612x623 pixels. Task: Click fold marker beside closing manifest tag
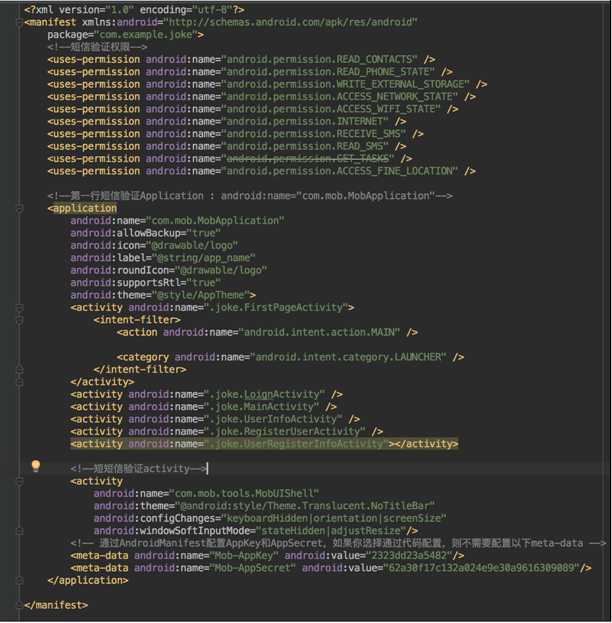click(19, 605)
